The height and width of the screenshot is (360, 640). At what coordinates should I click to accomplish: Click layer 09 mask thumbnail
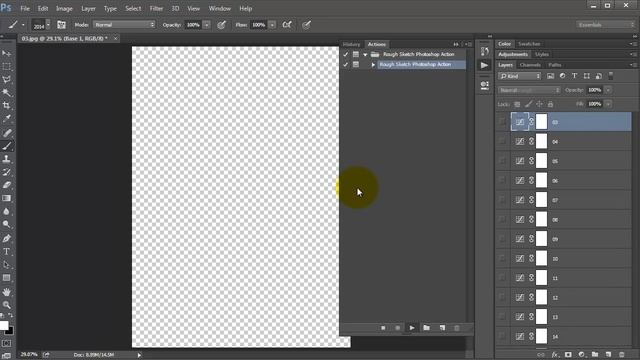(541, 239)
